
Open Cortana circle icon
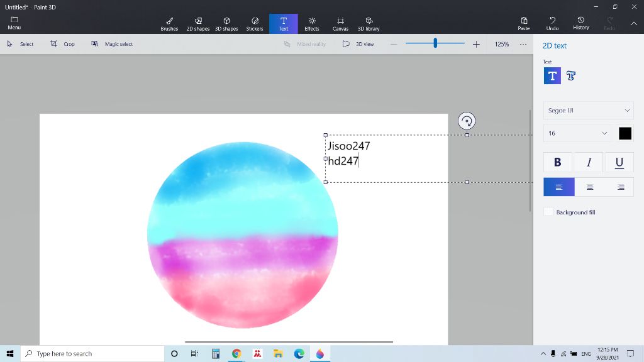pyautogui.click(x=174, y=353)
